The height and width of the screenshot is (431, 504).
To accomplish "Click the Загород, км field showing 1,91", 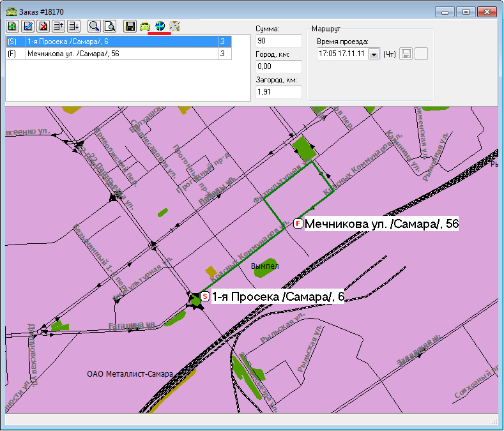I will (x=278, y=92).
